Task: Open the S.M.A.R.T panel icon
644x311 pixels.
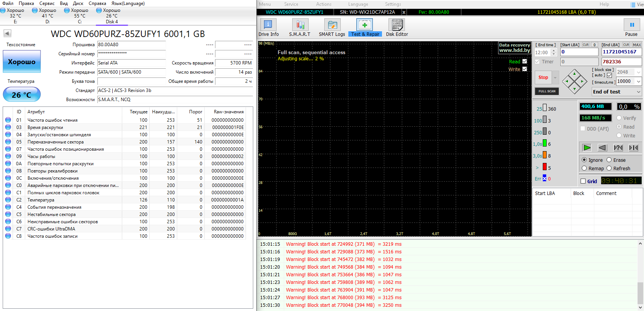Action: click(300, 25)
